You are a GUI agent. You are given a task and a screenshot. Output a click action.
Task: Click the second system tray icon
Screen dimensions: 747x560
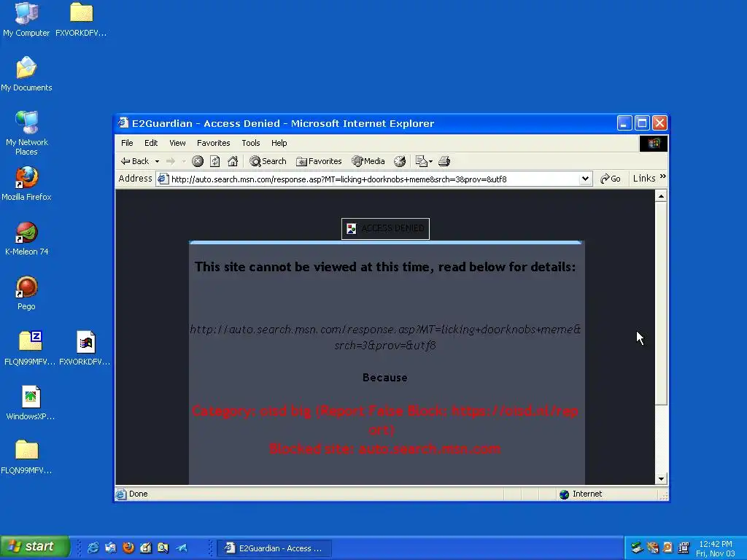(653, 548)
